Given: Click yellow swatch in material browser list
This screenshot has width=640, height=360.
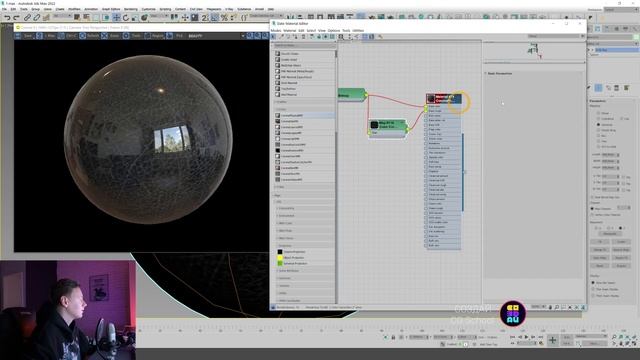Looking at the screenshot, I should coord(280,258).
